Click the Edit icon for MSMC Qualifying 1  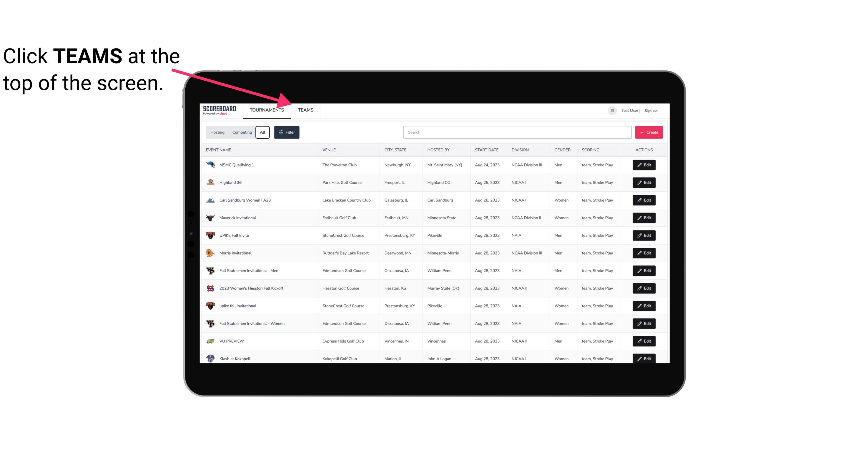click(x=644, y=165)
